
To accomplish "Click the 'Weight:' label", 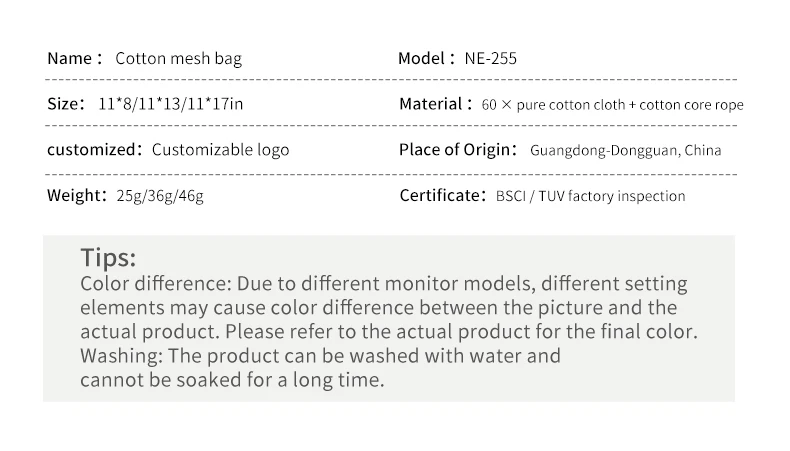I will (76, 195).
